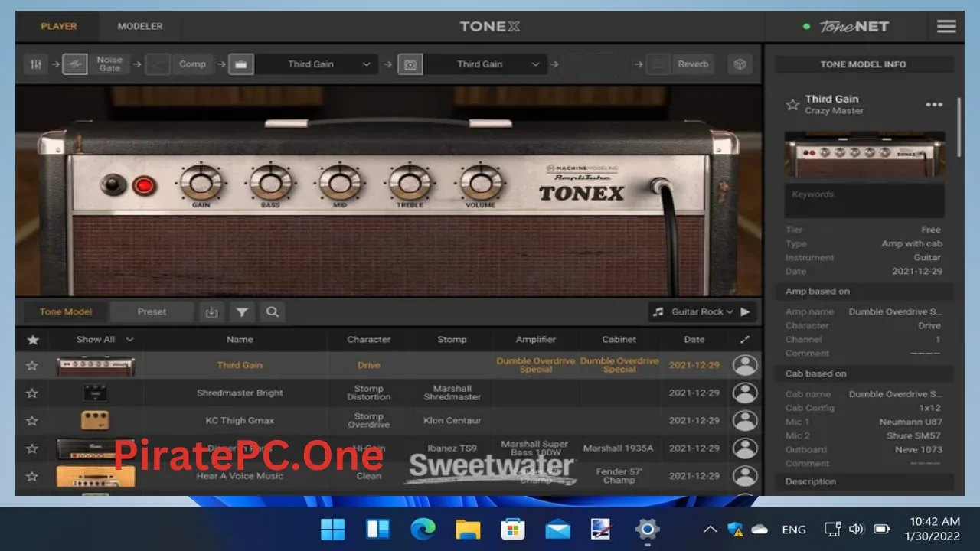
Task: Select the Tone Model tab
Action: click(66, 312)
